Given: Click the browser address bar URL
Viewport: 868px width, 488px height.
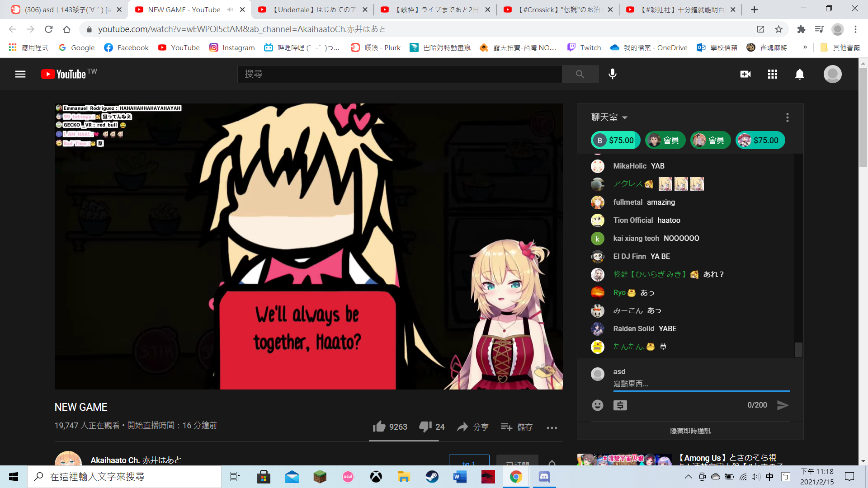Looking at the screenshot, I should 242,29.
